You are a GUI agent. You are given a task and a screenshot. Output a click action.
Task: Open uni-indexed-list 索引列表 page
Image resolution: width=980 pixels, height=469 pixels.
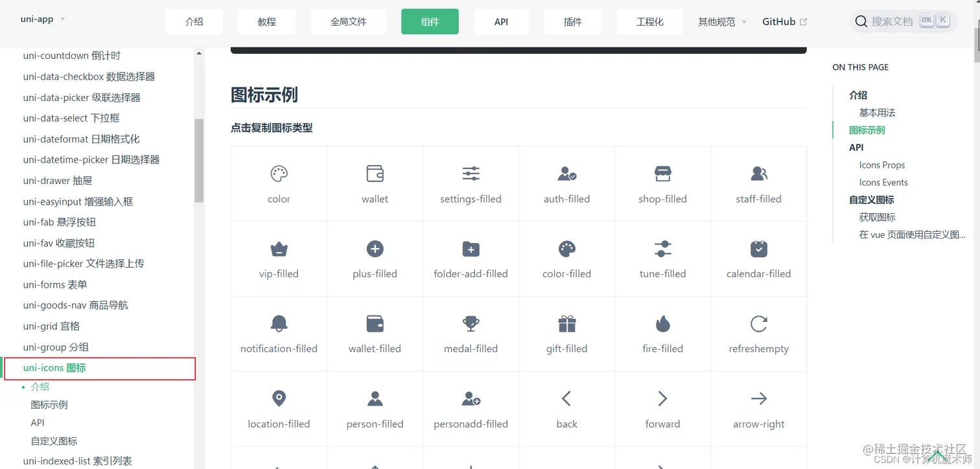point(77,461)
